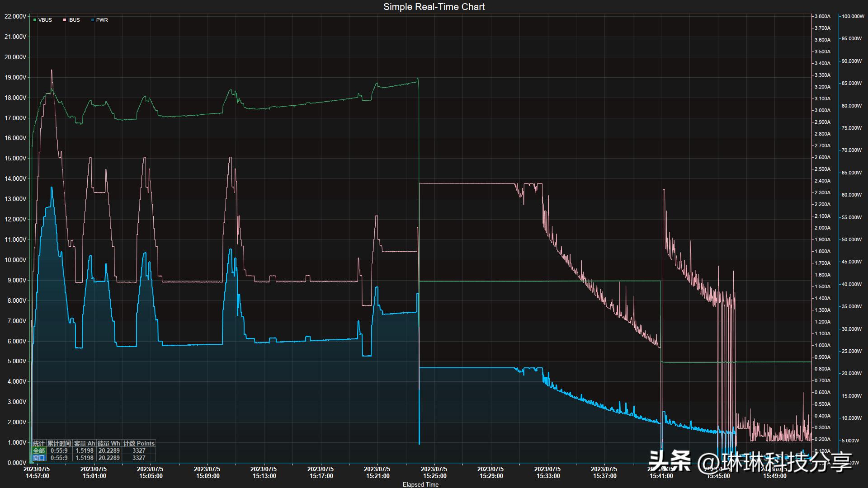Click the 3.800A current axis label

coord(822,16)
